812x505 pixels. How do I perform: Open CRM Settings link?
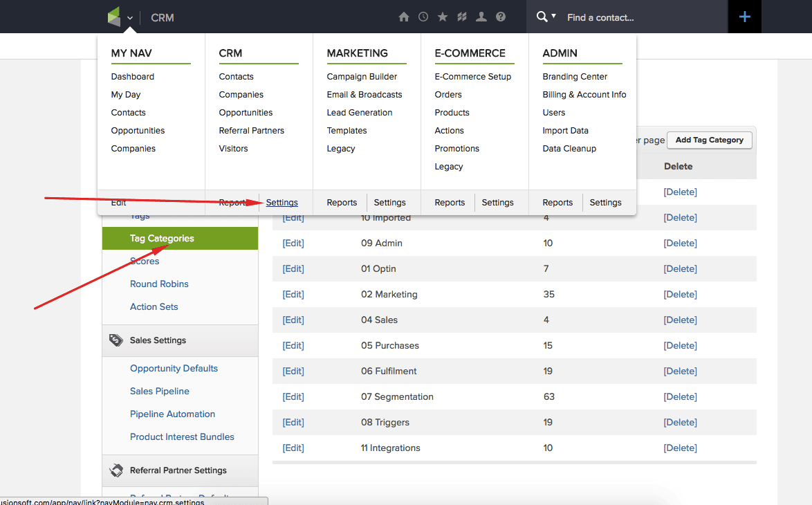[x=282, y=203]
